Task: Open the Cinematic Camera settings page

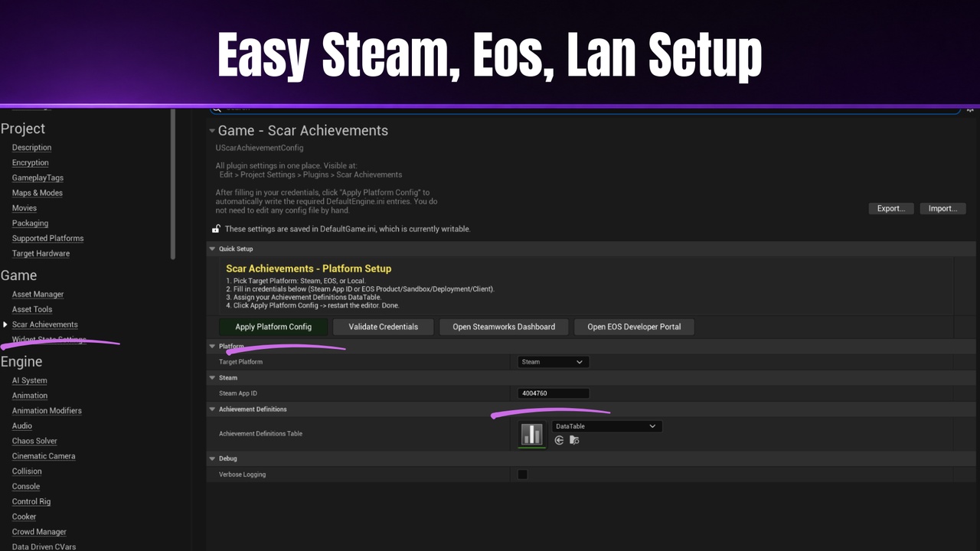Action: point(44,456)
